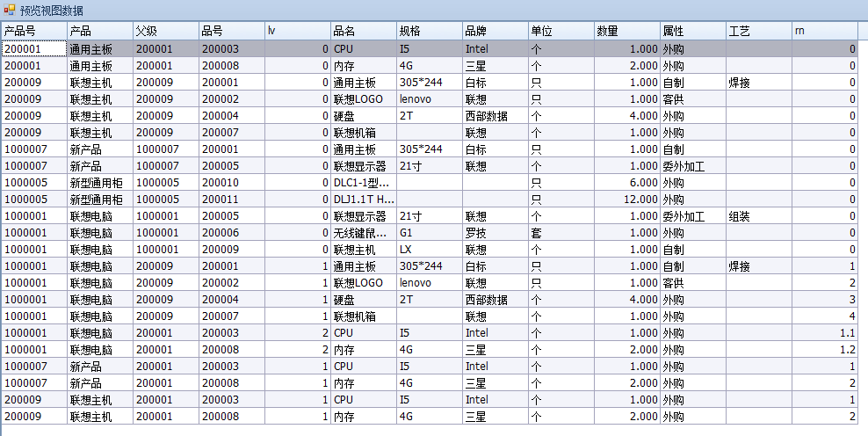Click the 产品 column header
The width and height of the screenshot is (868, 436).
click(100, 31)
